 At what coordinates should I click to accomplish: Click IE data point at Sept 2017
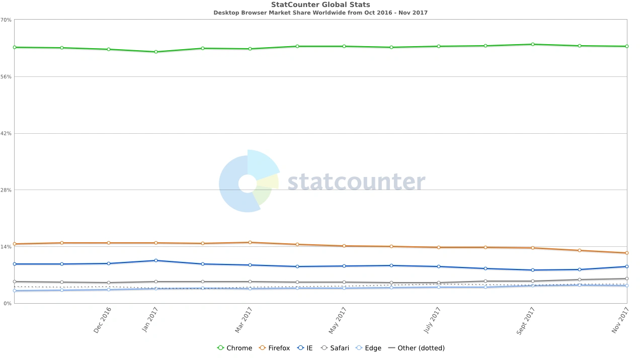(533, 270)
